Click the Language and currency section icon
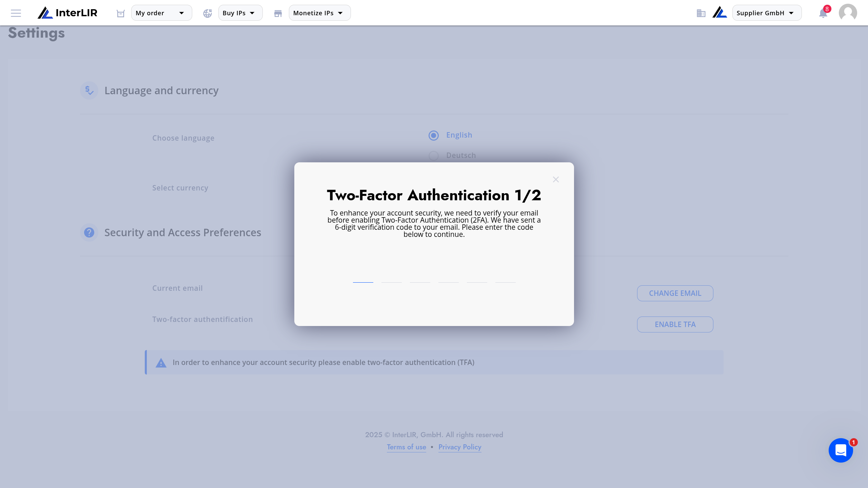868x488 pixels. tap(89, 90)
